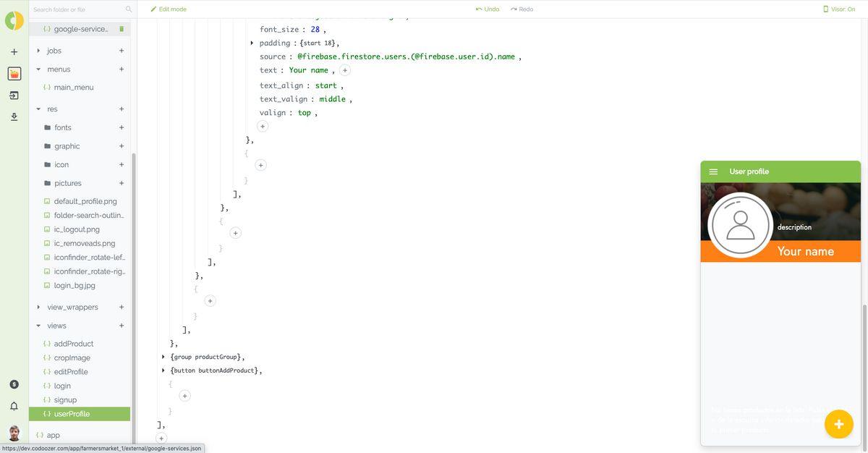Open the fonts folder

(63, 127)
